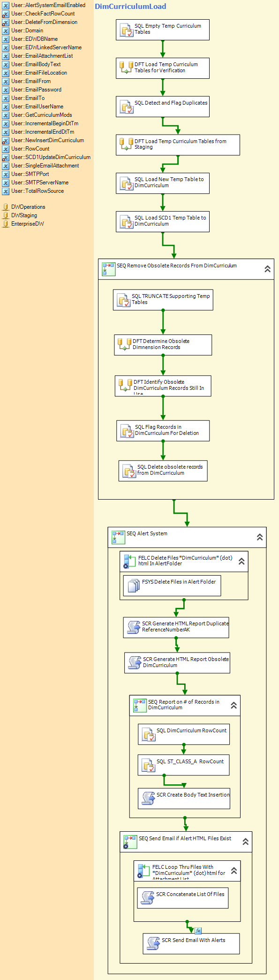Collapse SEQ Send Email if Alert HTML Files Exist
279x980 pixels.
(245, 842)
